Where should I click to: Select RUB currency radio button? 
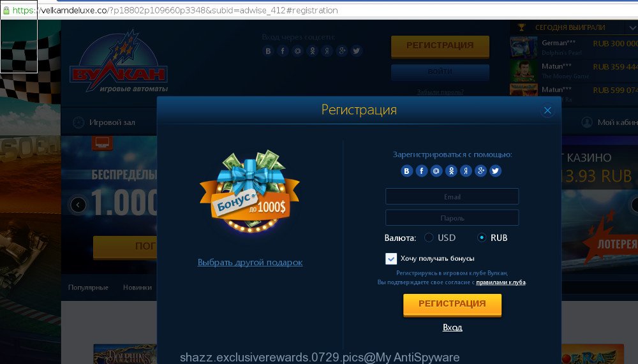[482, 238]
